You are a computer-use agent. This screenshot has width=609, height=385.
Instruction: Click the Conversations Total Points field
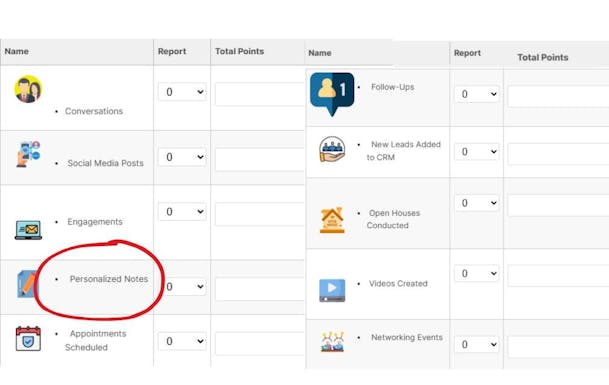259,94
